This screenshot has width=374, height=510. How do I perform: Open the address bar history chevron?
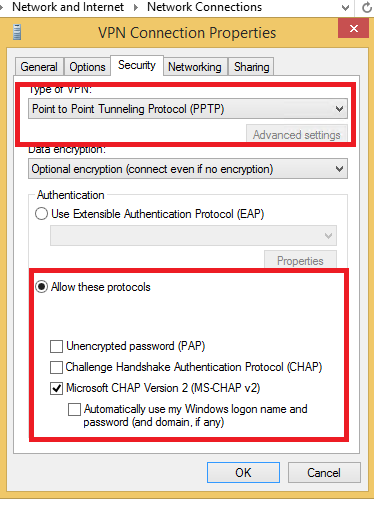[345, 7]
